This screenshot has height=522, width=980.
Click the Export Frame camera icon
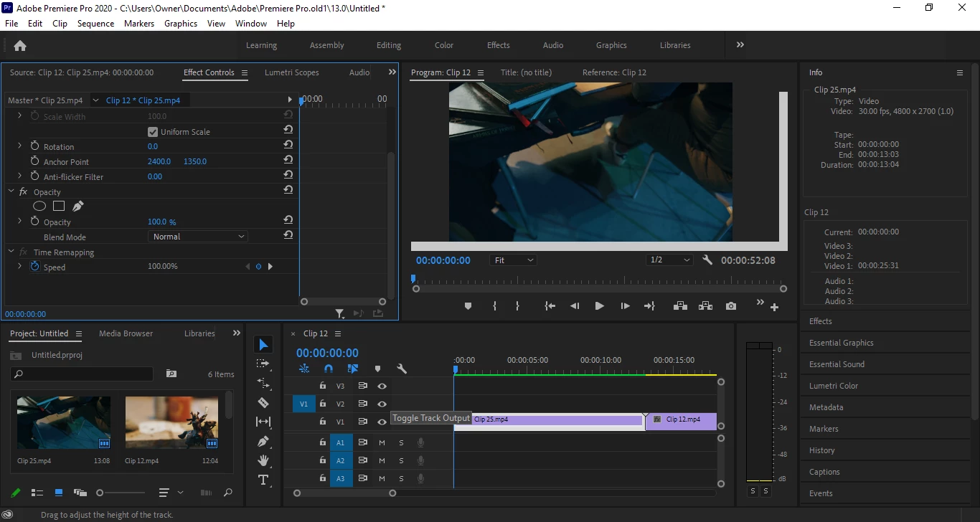pos(730,306)
